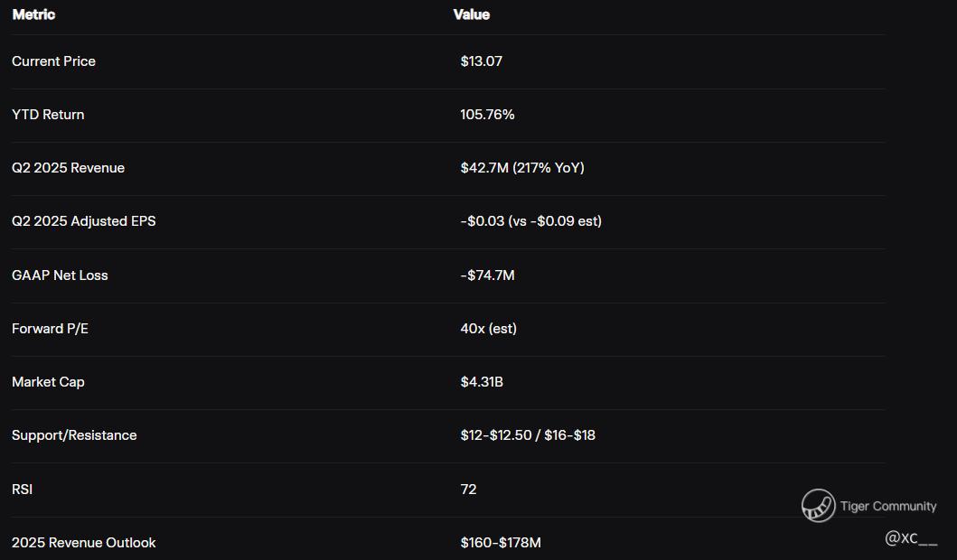
Task: Select the YTD Return label
Action: coord(48,115)
